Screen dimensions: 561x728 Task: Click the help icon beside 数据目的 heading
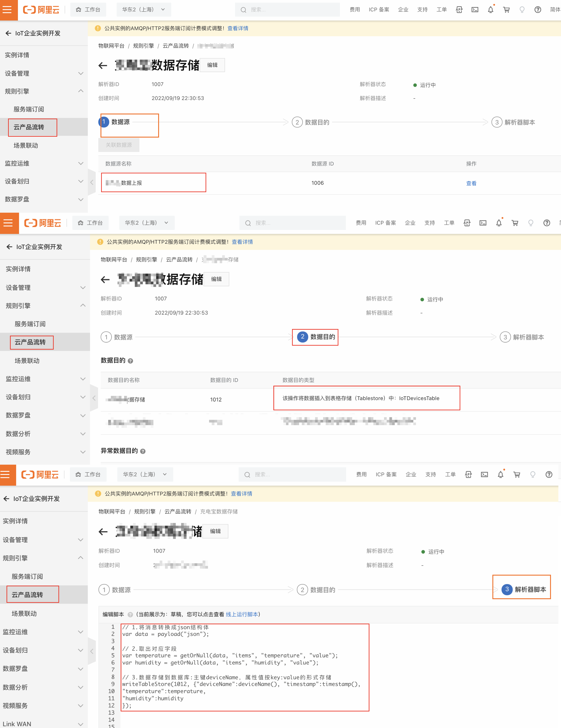[x=130, y=361]
